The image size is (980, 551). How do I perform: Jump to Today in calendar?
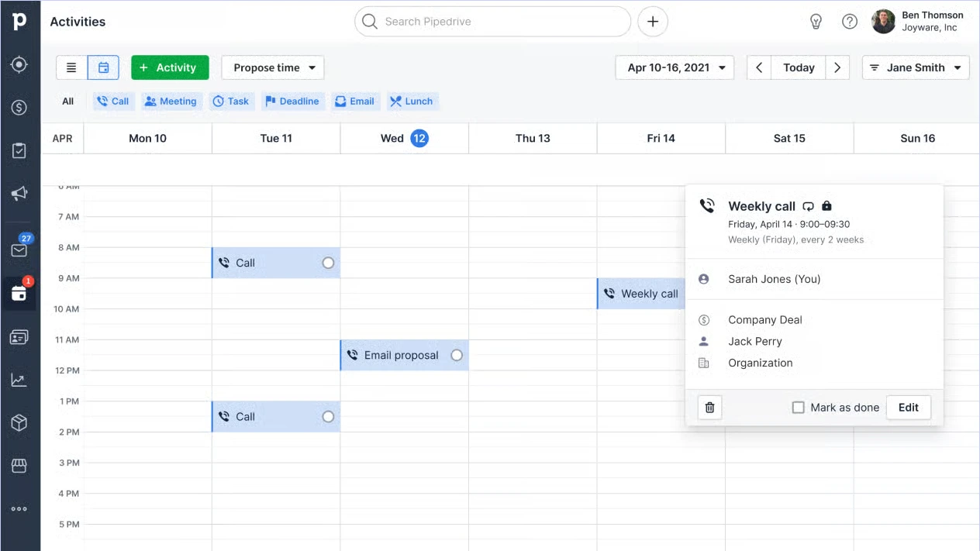coord(799,67)
